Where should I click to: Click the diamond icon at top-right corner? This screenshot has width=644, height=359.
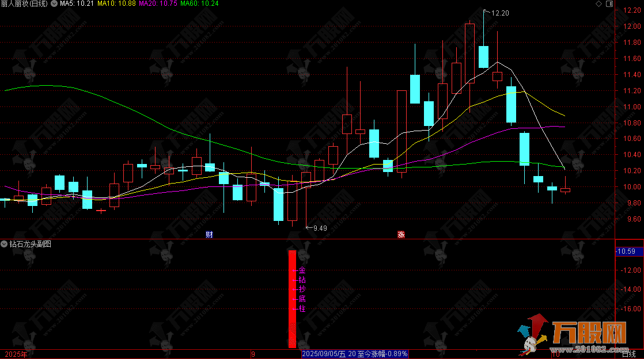click(x=599, y=4)
